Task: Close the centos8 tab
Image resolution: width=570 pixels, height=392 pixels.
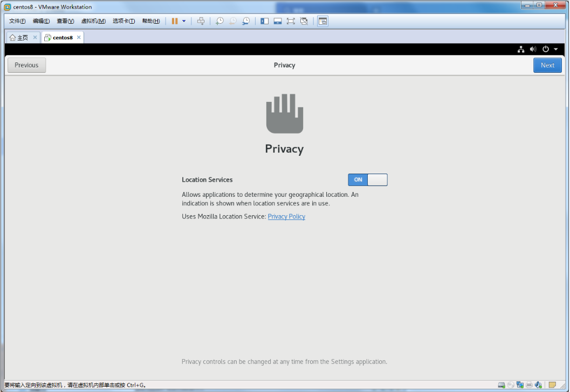Action: click(79, 37)
